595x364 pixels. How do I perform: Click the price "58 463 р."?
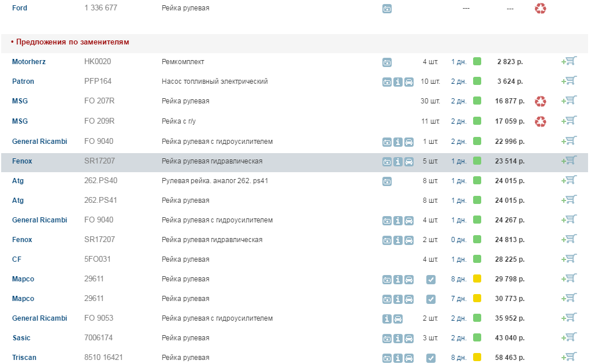pos(510,358)
